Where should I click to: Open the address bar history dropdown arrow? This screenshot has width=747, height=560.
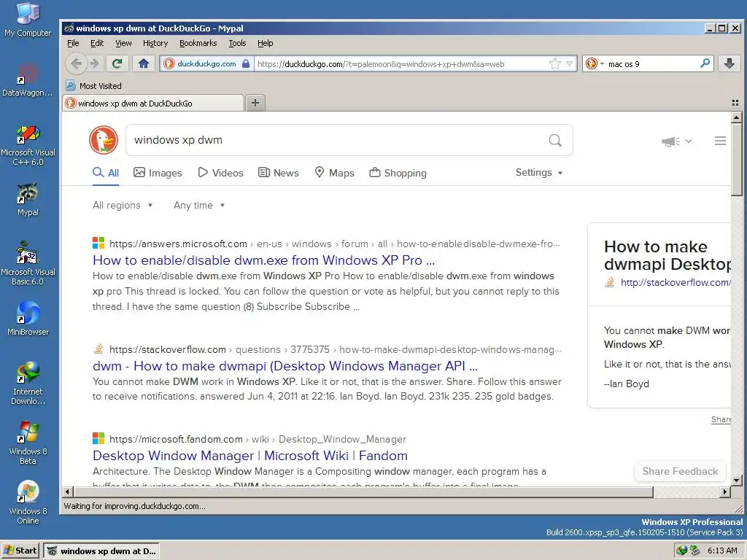click(569, 63)
